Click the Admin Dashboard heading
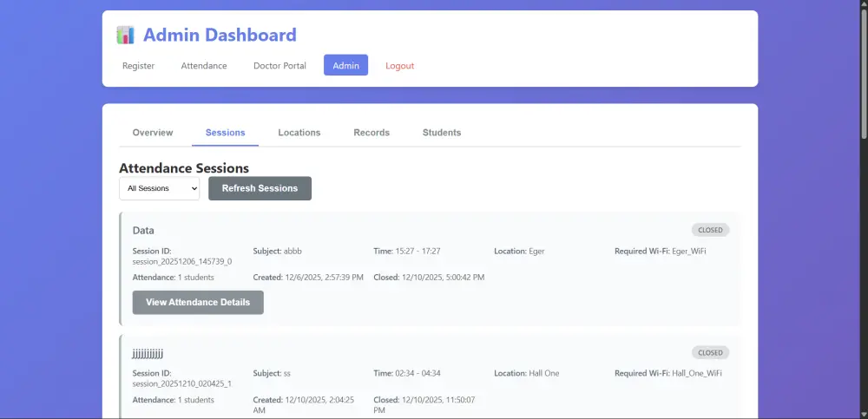The height and width of the screenshot is (419, 868). pyautogui.click(x=220, y=35)
